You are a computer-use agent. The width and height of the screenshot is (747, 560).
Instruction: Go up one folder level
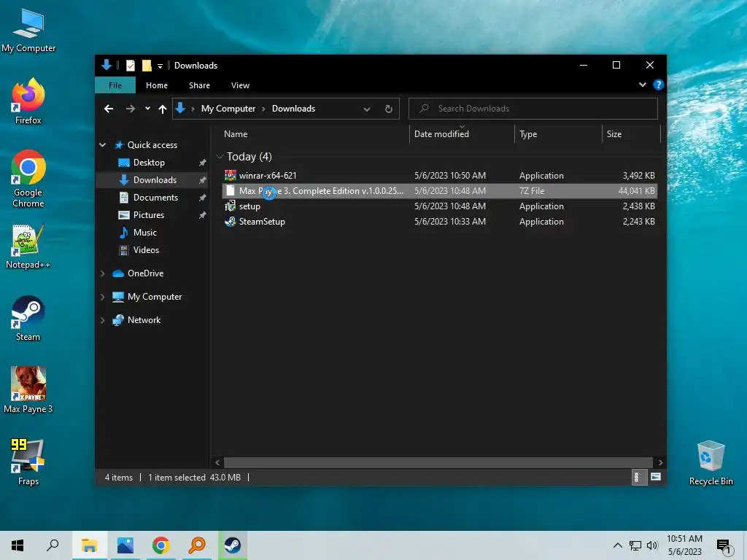(x=163, y=109)
